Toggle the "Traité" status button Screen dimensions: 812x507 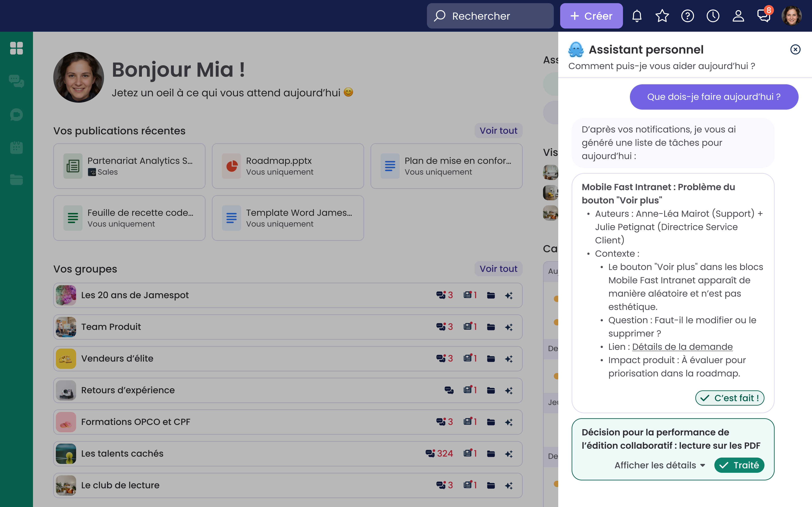click(x=739, y=465)
